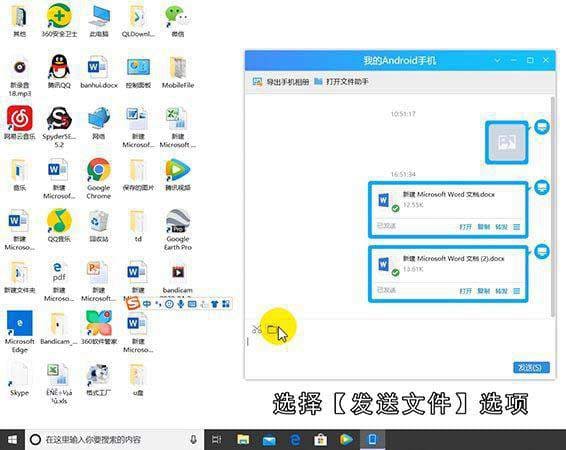Click 转发 on 文档 (2).docx card

(501, 291)
